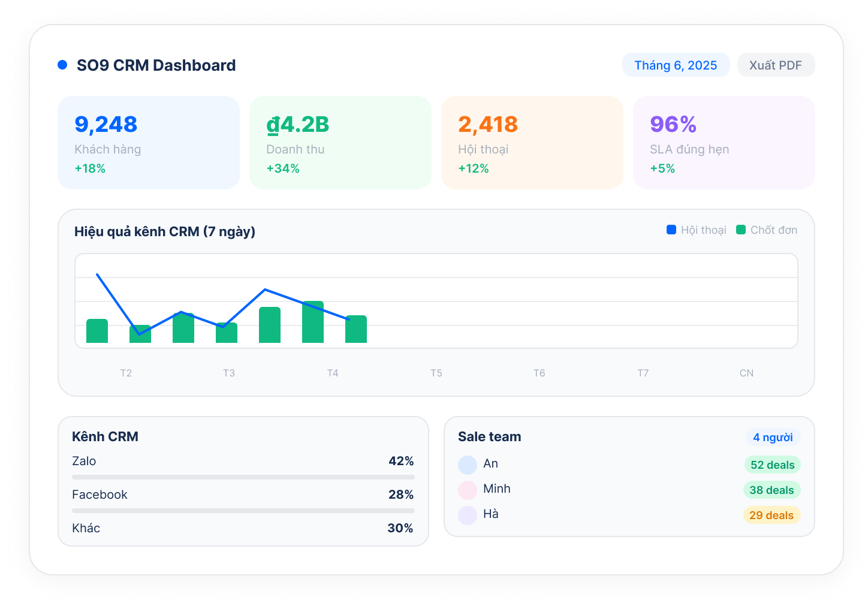
Task: Open the 2,418 Hội thoại card
Action: click(532, 143)
